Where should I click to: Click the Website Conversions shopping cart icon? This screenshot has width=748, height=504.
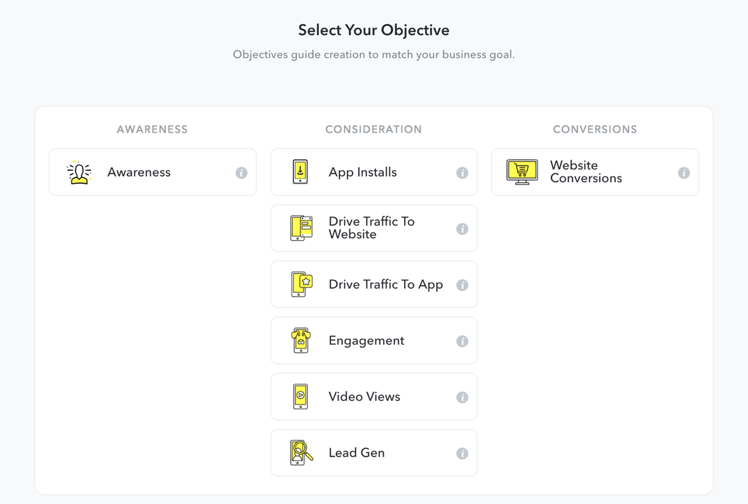521,172
